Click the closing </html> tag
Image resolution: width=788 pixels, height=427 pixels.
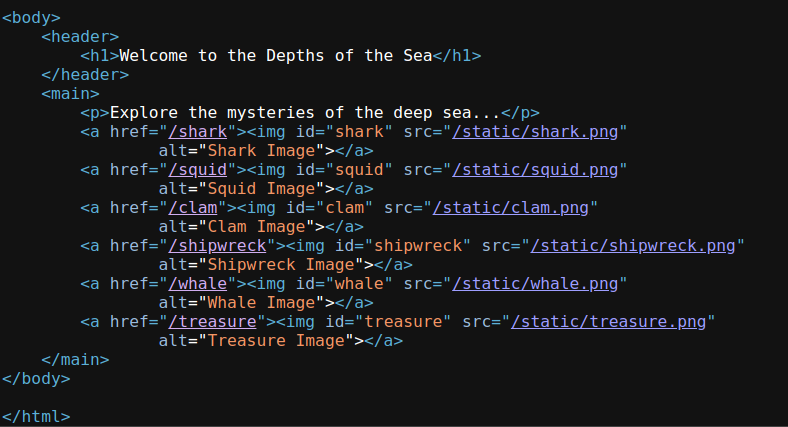click(x=36, y=416)
